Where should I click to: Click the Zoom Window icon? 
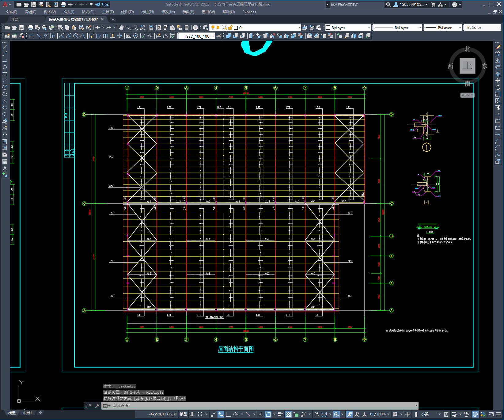[135, 28]
